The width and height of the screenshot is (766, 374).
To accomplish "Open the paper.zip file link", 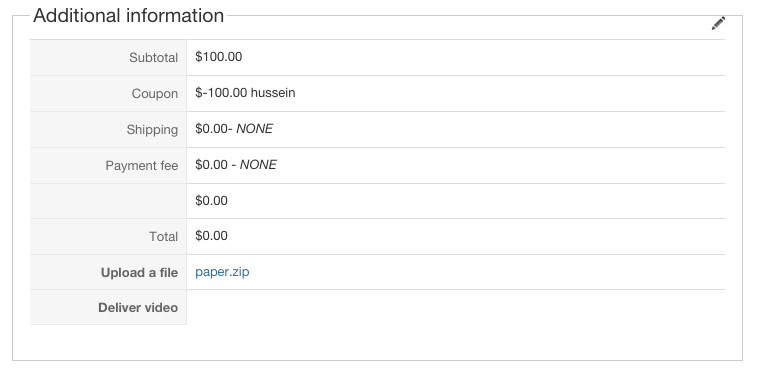I will (x=222, y=272).
